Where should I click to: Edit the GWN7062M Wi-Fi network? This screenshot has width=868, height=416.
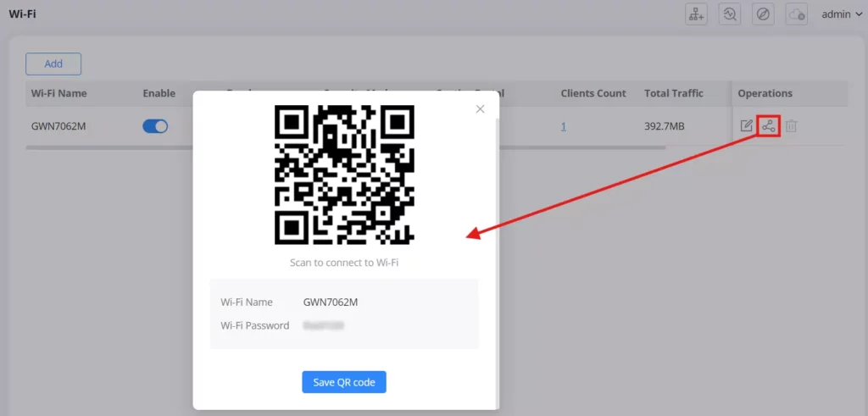pos(746,126)
